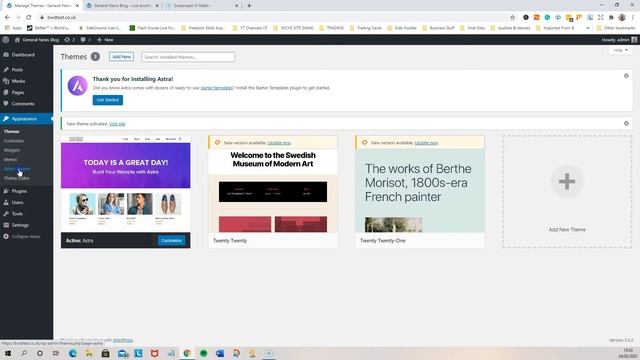Open the Theme Editor submenu entry
The image size is (640, 360).
click(x=17, y=178)
